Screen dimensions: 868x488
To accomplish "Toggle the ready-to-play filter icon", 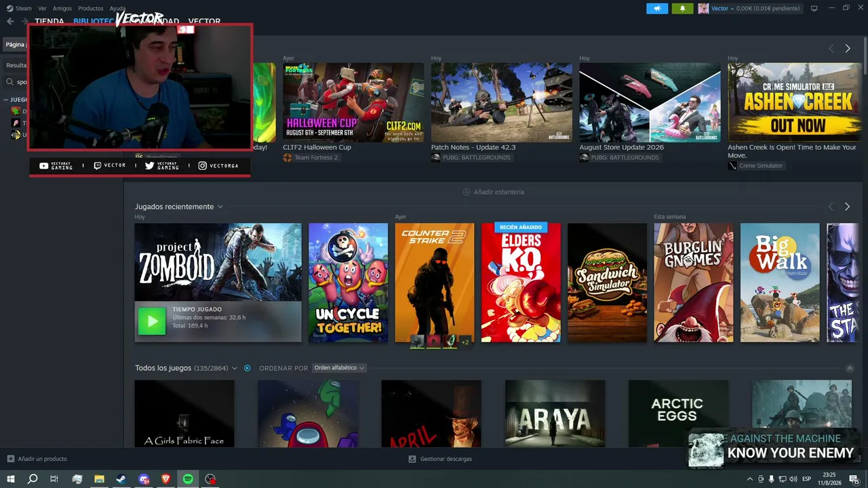I will 248,368.
